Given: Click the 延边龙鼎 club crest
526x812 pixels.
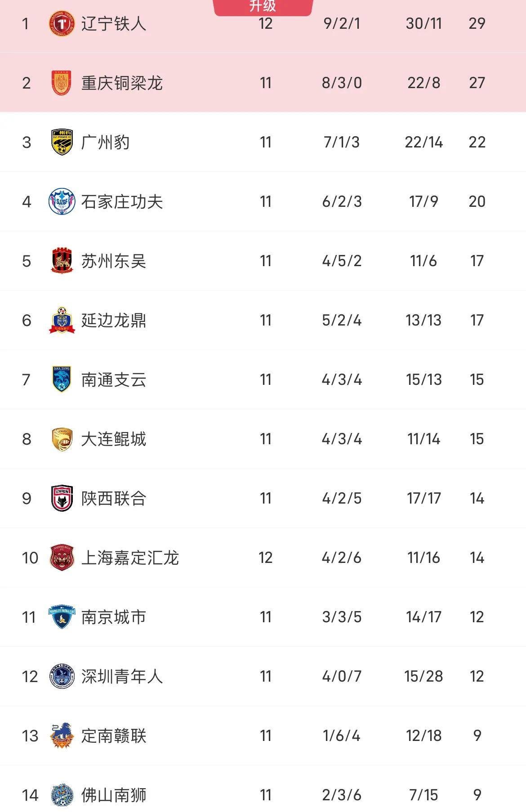Looking at the screenshot, I should coord(62,321).
